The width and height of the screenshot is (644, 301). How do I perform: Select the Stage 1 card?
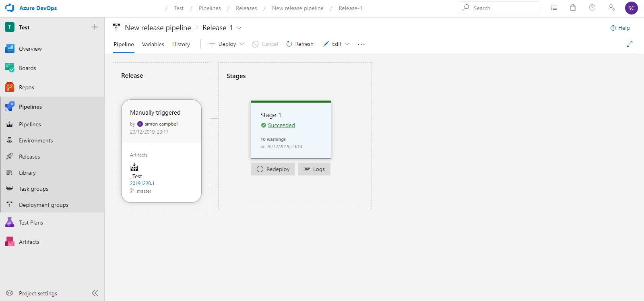[291, 130]
